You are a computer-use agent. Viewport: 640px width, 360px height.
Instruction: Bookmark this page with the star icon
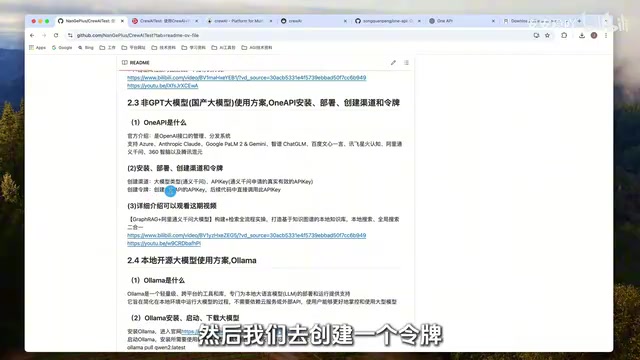[547, 36]
